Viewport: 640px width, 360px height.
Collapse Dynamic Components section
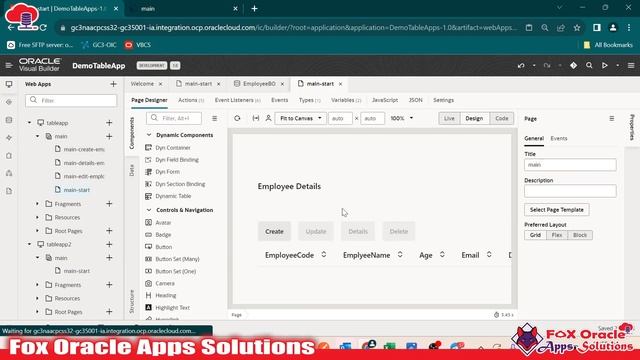click(149, 135)
